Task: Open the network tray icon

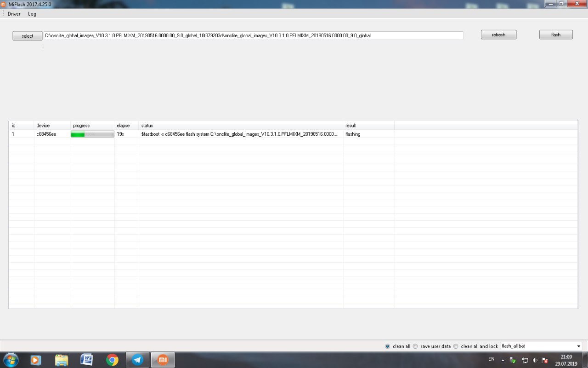Action: [x=525, y=360]
